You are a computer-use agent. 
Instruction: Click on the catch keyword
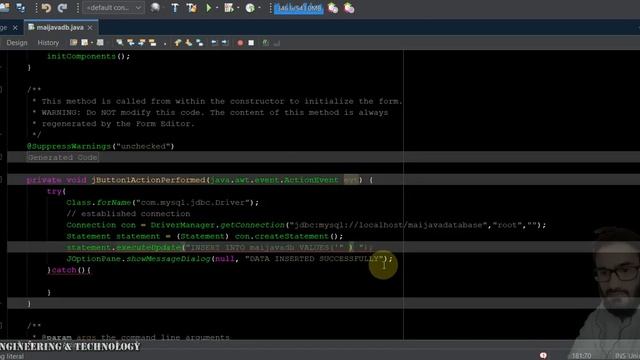[x=64, y=270]
